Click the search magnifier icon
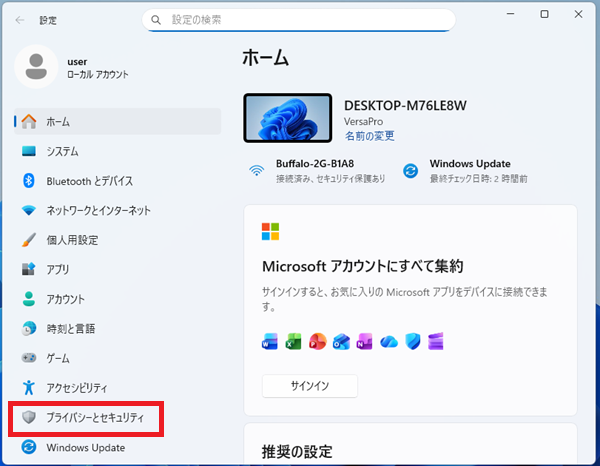The image size is (600, 466). (x=156, y=20)
